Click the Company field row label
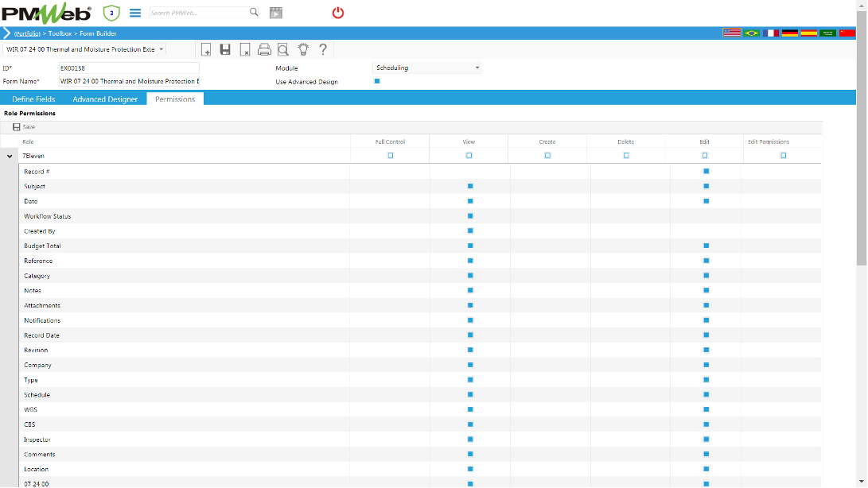The height and width of the screenshot is (488, 868). (x=37, y=365)
